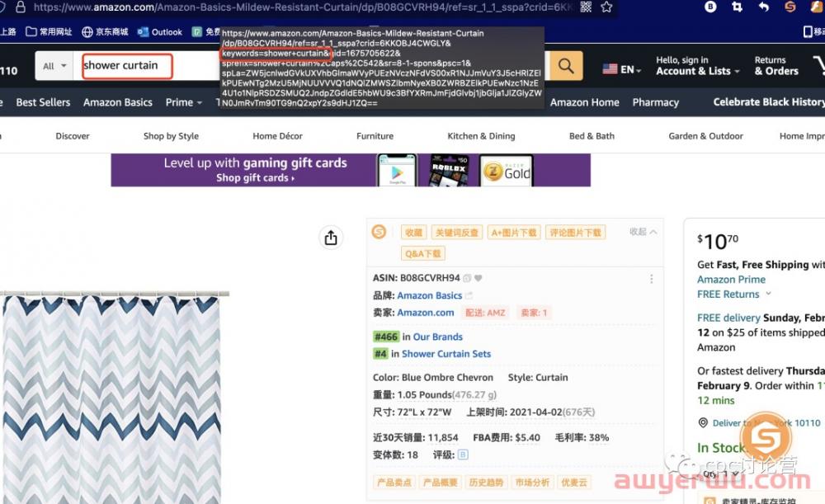Open the EN language selector
The image size is (825, 504).
pos(622,69)
